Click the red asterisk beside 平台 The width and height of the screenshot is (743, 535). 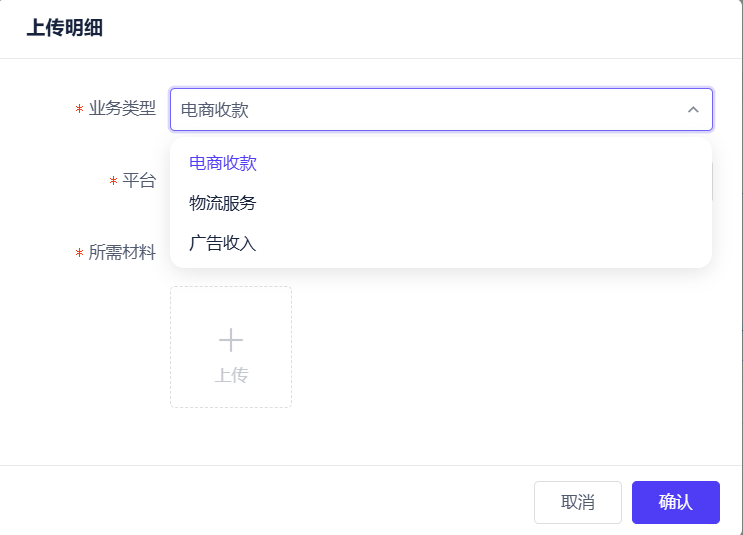[x=113, y=182]
